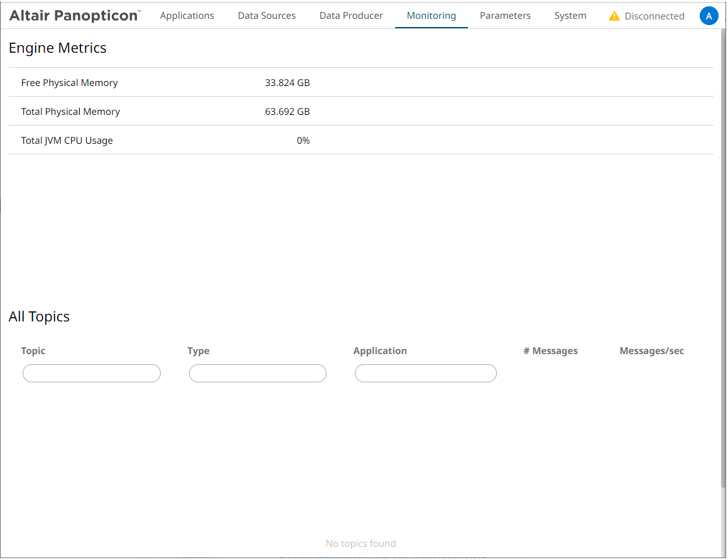The image size is (728, 560).
Task: Click the yellow Disconnected warning icon
Action: [614, 16]
